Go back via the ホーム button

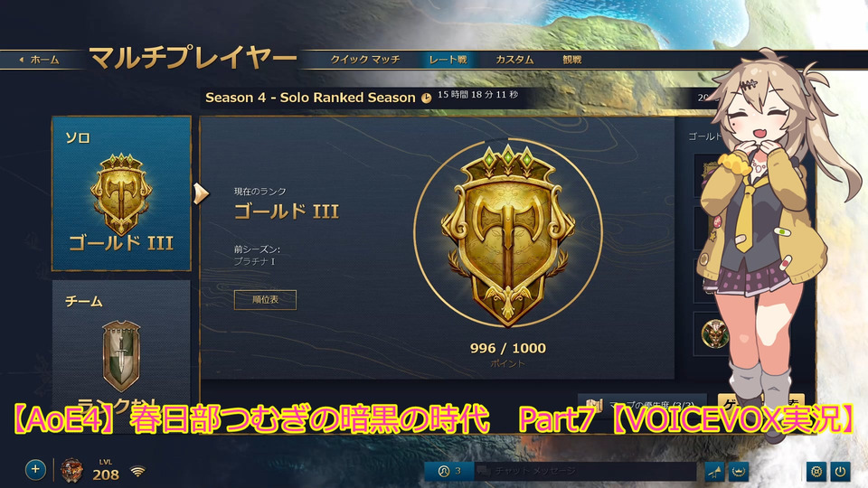[x=39, y=60]
